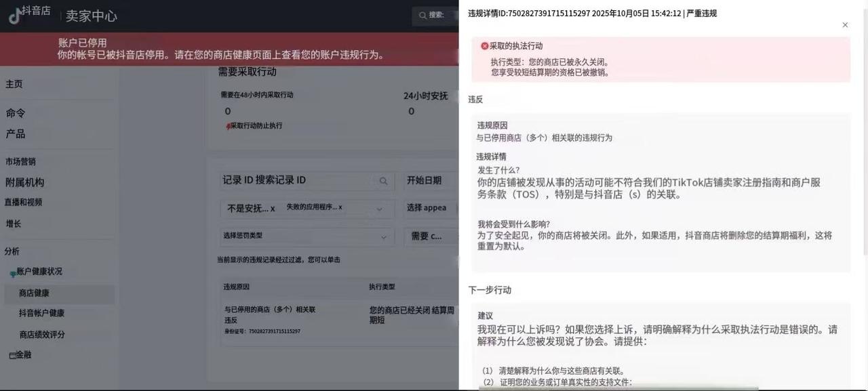Remove the 失败的应用程序 filter tag
This screenshot has height=391, width=868.
[x=340, y=207]
